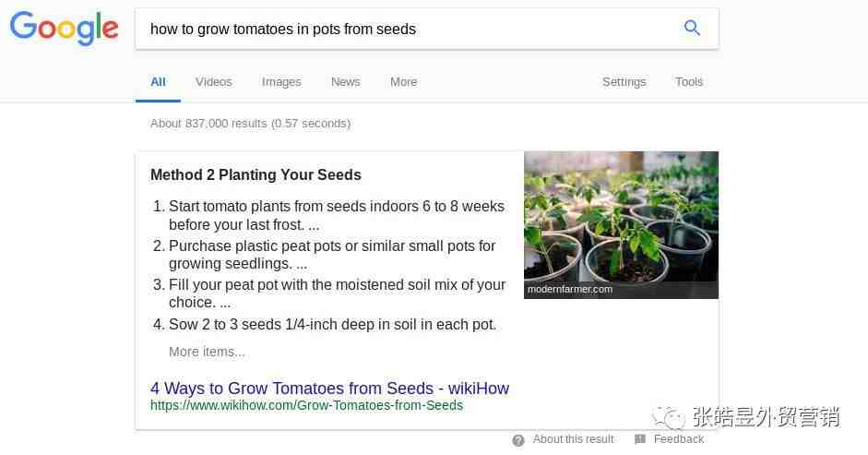
Task: Expand the More items... list
Action: click(207, 352)
